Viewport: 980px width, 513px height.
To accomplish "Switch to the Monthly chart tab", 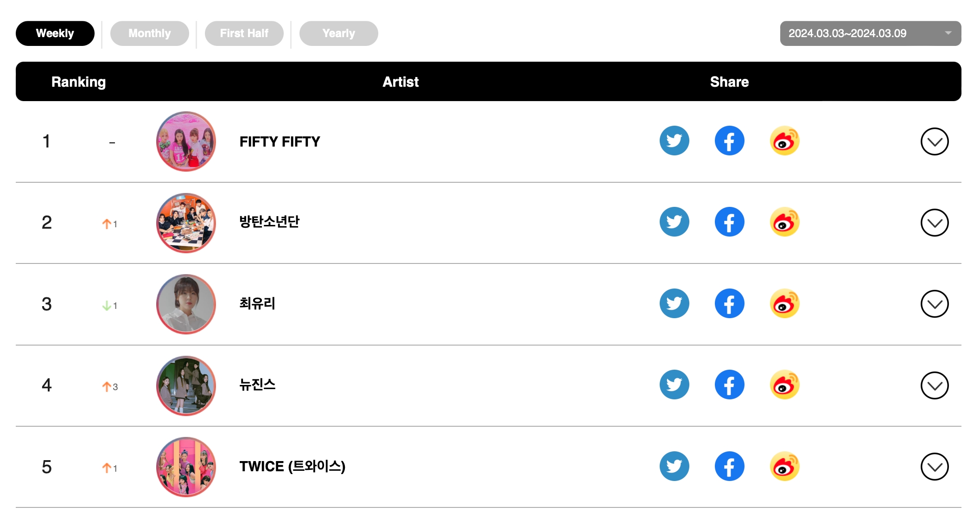I will click(149, 33).
